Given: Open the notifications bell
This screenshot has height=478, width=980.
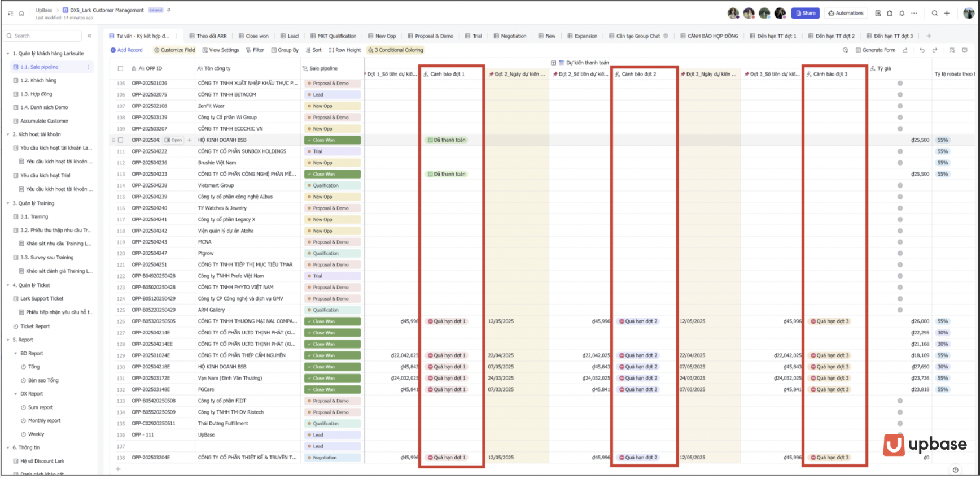Looking at the screenshot, I should 902,13.
